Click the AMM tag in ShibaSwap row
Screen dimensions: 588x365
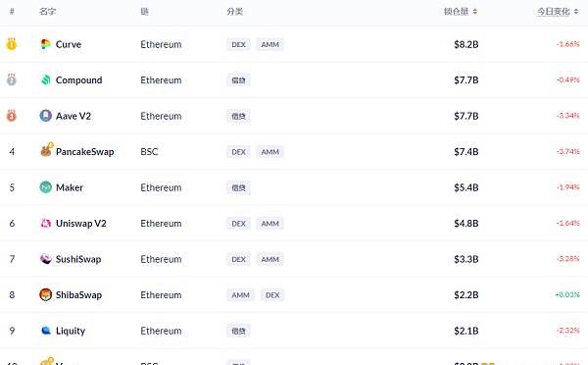coord(240,295)
